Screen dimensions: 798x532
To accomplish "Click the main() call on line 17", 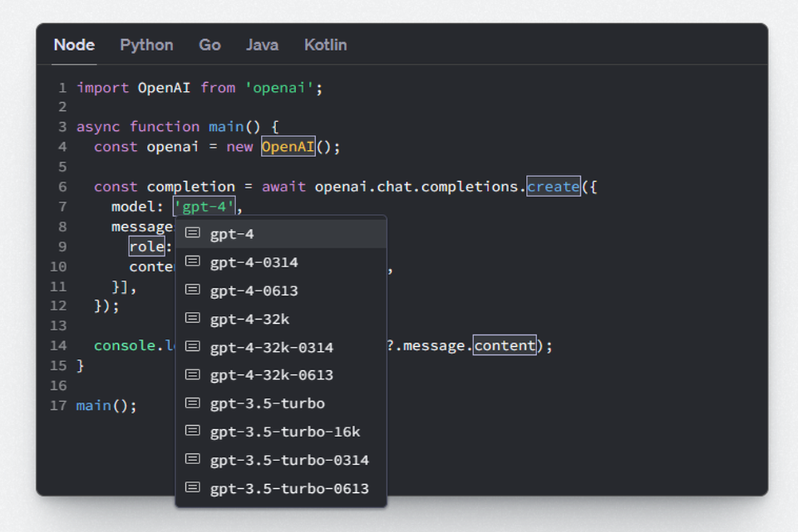I will click(106, 406).
